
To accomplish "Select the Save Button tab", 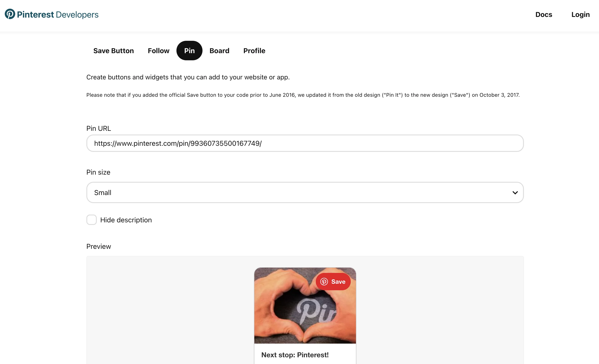I will click(x=113, y=51).
